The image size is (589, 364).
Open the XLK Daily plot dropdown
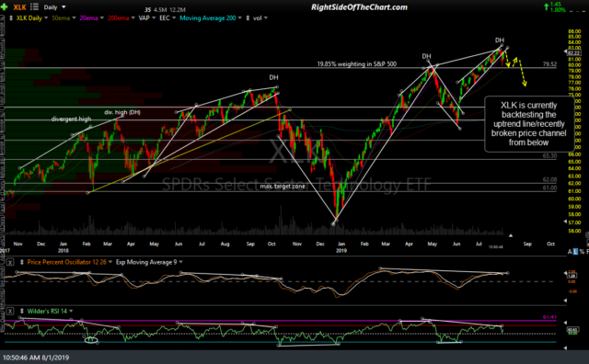click(46, 18)
